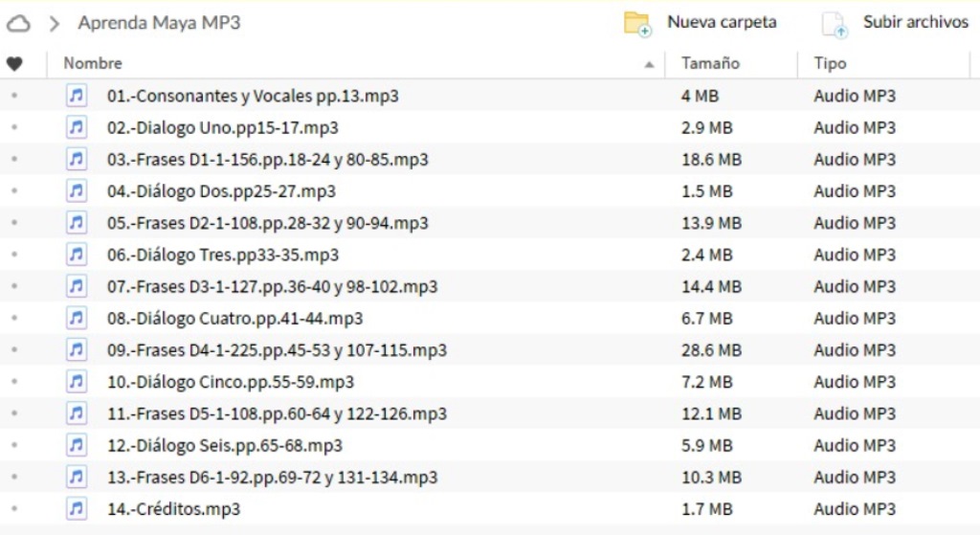
Task: Expand the breadcrumb chevron after cloud icon
Action: pos(55,24)
